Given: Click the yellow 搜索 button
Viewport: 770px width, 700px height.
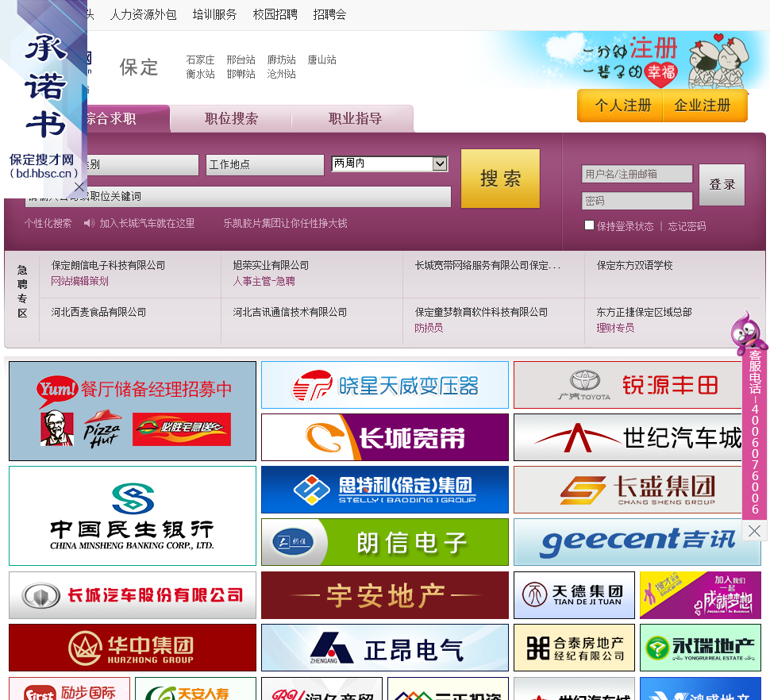Looking at the screenshot, I should (500, 179).
